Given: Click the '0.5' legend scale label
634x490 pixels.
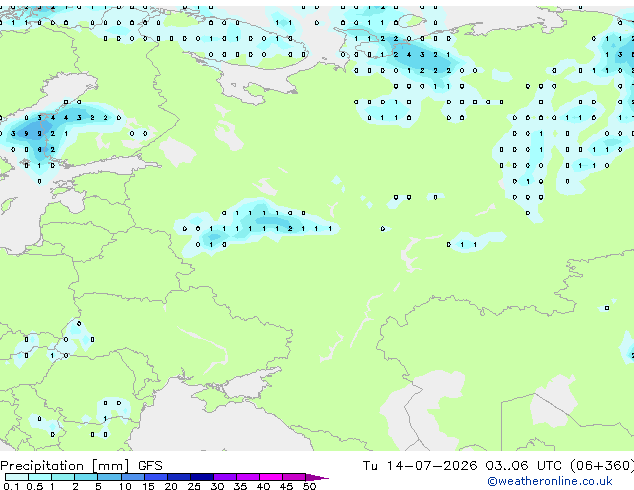Looking at the screenshot, I should 35,486.
